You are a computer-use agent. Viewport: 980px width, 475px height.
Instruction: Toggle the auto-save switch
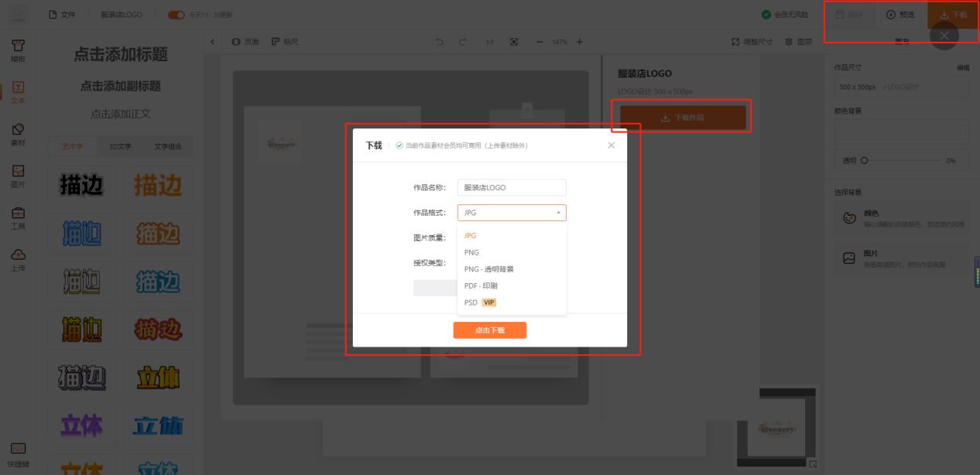[176, 15]
